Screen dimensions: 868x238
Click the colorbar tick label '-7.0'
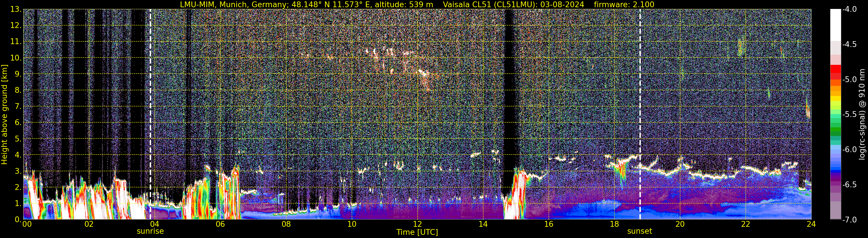850,220
